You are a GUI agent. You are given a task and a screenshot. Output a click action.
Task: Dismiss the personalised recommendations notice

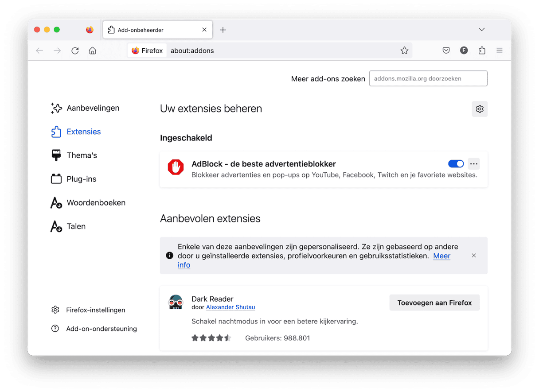pos(474,256)
